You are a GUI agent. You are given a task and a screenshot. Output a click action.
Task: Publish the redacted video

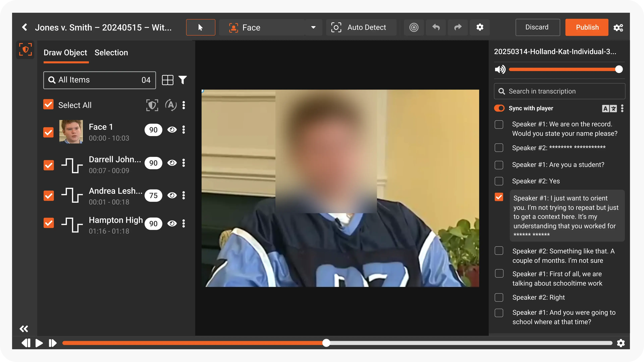[x=587, y=27]
